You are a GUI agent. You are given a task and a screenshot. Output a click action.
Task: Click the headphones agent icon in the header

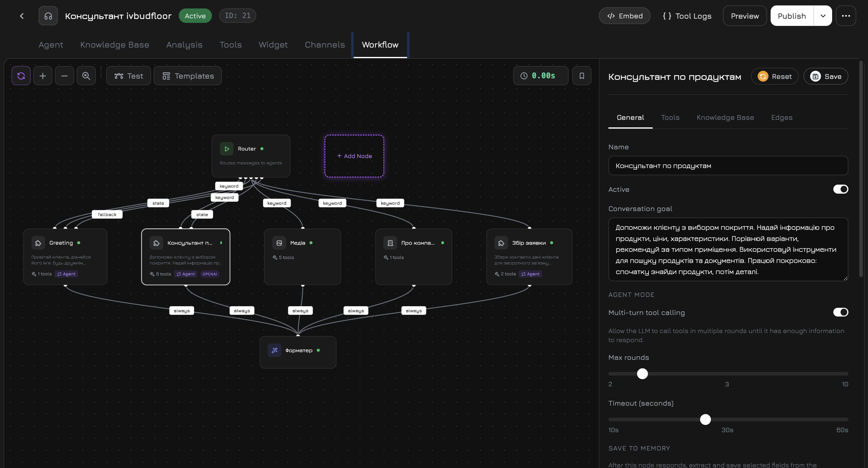click(48, 15)
